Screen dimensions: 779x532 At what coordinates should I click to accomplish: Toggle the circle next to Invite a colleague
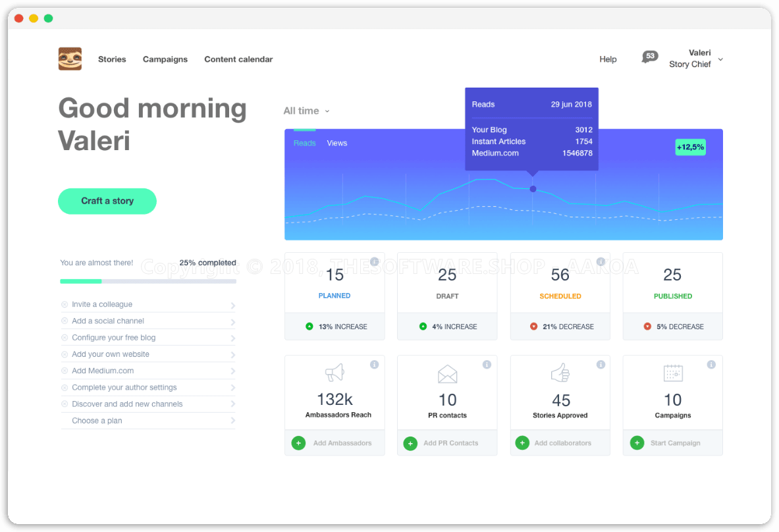point(65,304)
